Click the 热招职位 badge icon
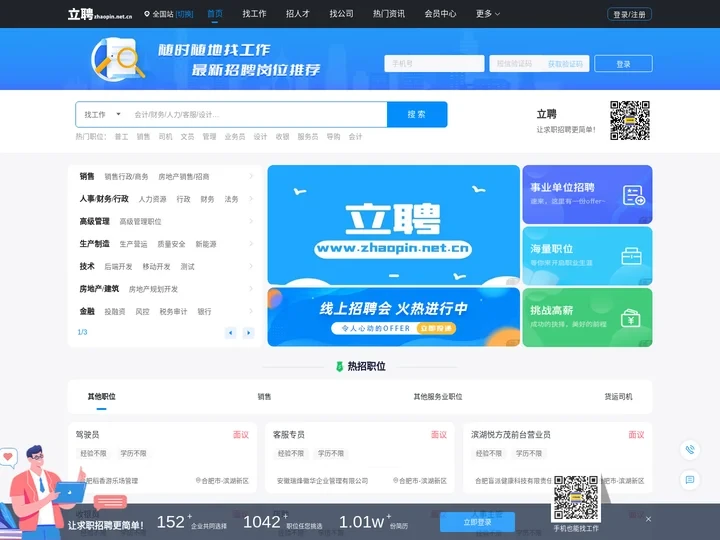 [339, 366]
